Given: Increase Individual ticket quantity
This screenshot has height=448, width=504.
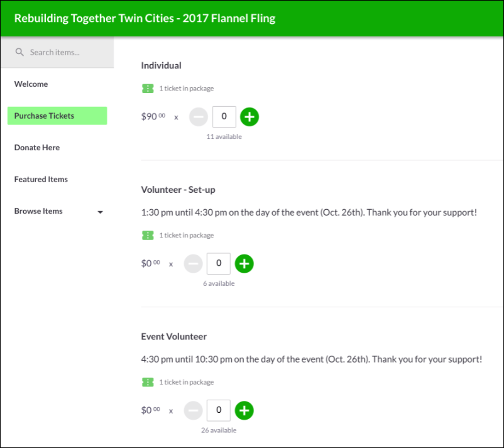Looking at the screenshot, I should point(249,117).
